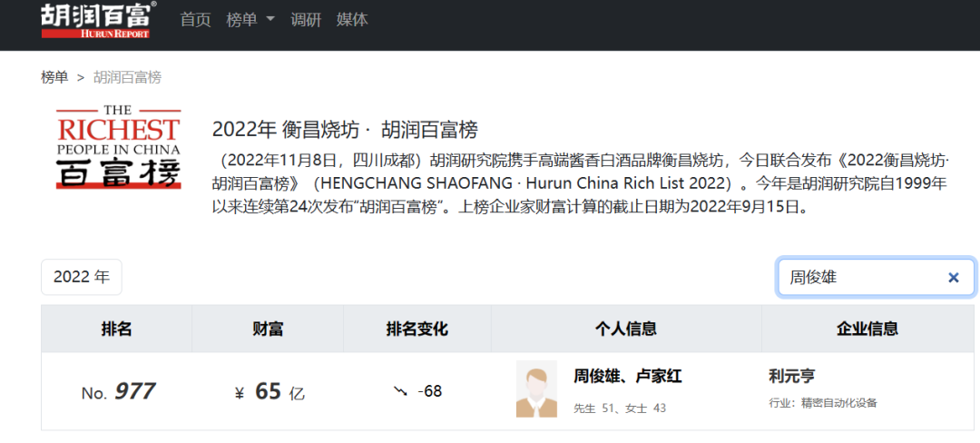
Task: Click the description paragraph starting （2022年11月8日
Action: (x=582, y=183)
